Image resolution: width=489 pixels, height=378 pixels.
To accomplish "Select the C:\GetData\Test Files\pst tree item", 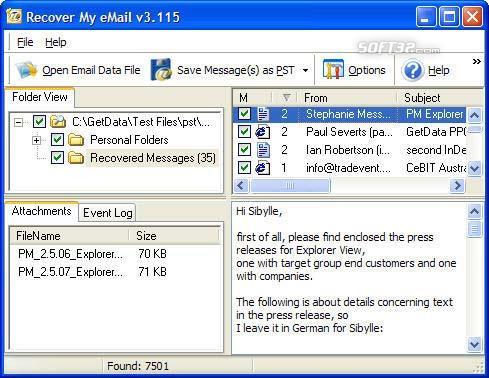I will click(141, 122).
